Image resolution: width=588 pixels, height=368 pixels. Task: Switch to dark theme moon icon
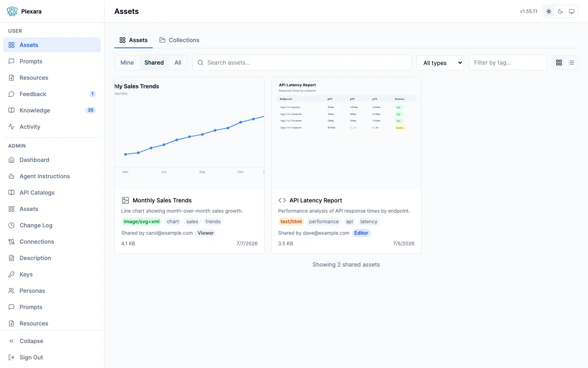[x=560, y=11]
